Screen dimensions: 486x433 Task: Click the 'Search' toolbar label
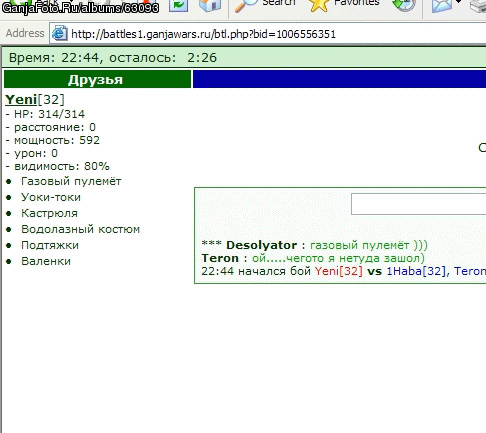[x=279, y=3]
